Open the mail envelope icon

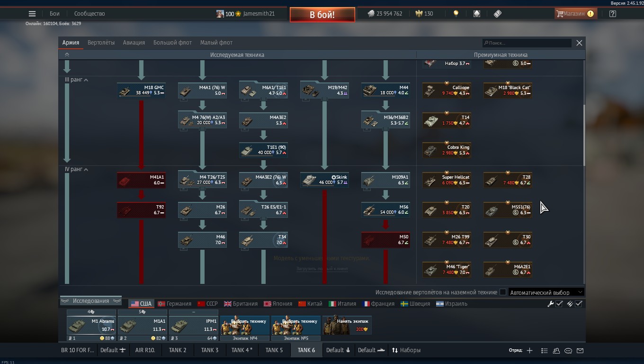[580, 350]
